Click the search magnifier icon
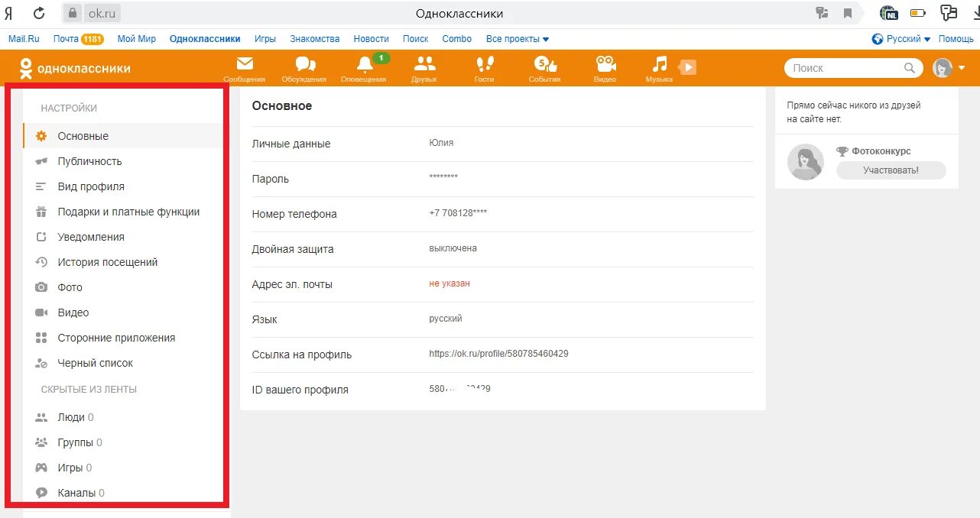 click(909, 68)
